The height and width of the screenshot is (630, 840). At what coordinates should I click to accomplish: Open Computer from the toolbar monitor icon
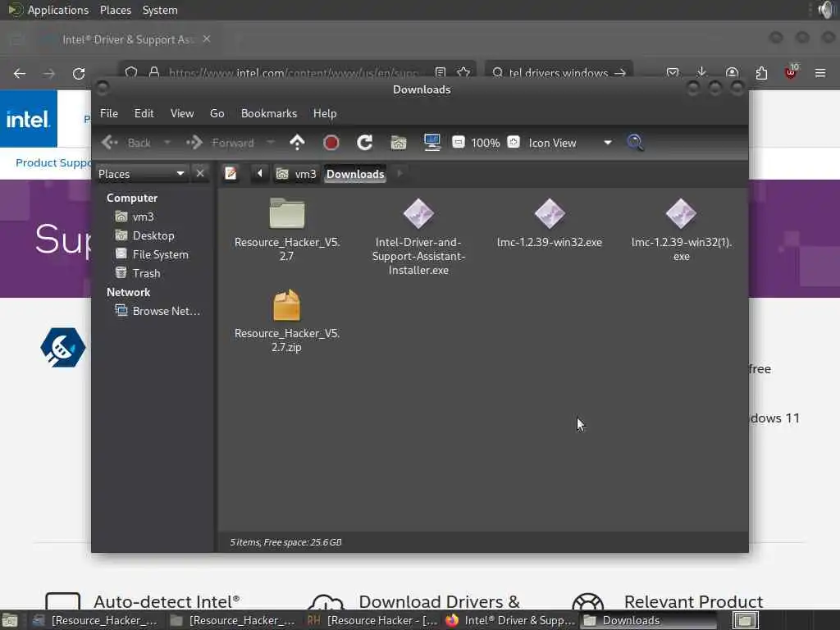pyautogui.click(x=431, y=143)
